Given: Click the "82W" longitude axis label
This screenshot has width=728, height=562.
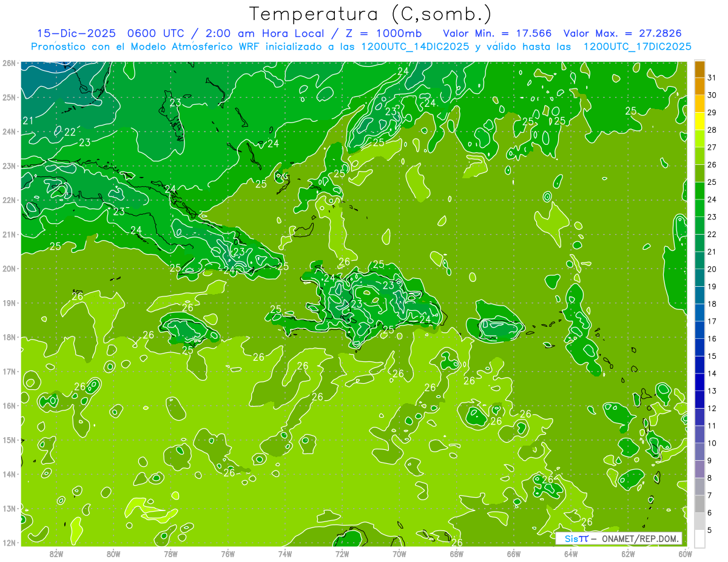Looking at the screenshot, I should coord(56,554).
